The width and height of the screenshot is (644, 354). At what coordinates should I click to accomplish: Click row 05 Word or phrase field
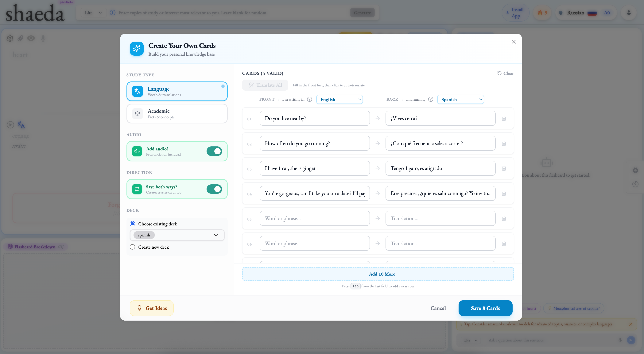pos(315,218)
